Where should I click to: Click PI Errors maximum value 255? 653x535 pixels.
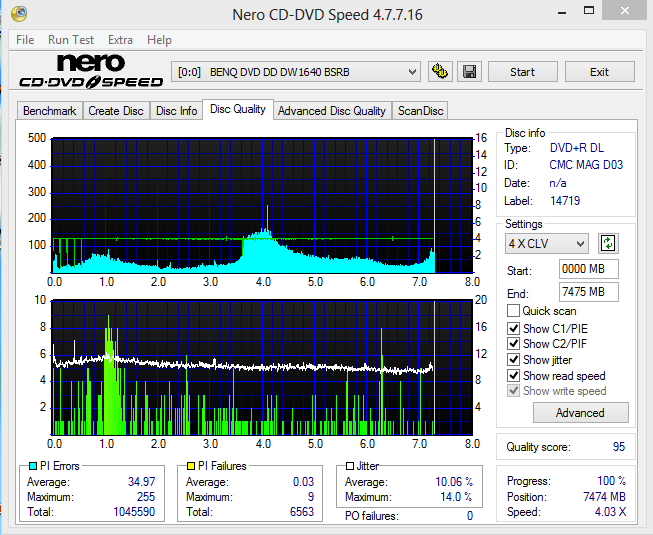point(146,497)
